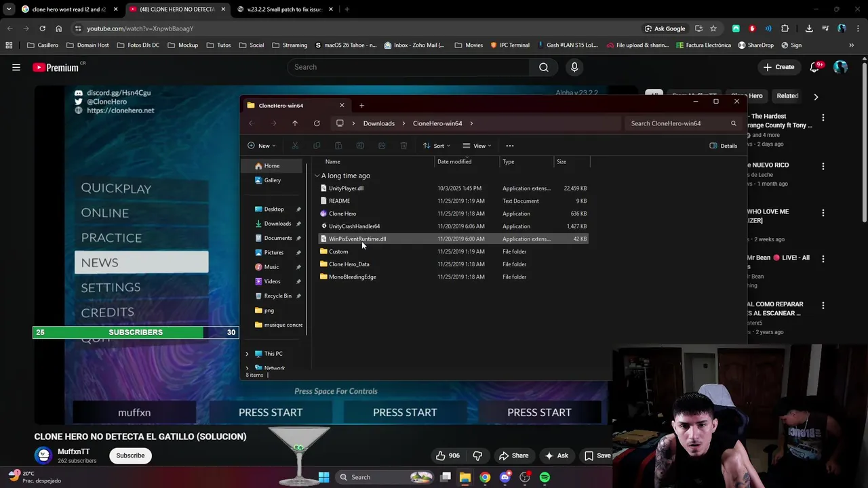This screenshot has height=488, width=868.
Task: Open Desktop in the navigation pane
Action: pos(274,209)
